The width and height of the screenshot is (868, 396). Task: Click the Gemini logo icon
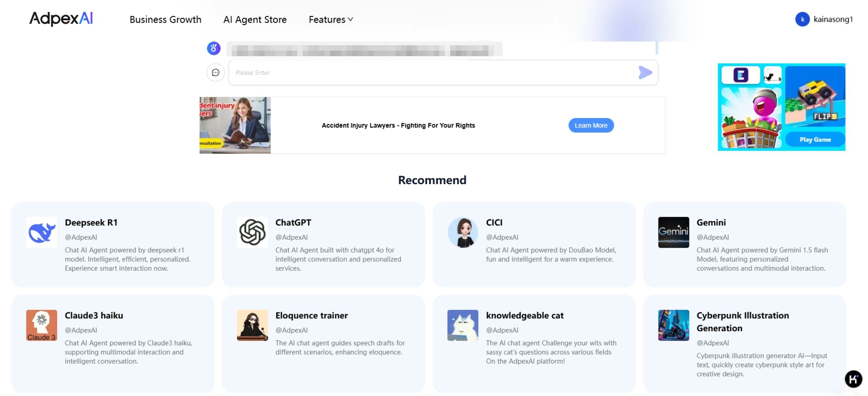(674, 233)
